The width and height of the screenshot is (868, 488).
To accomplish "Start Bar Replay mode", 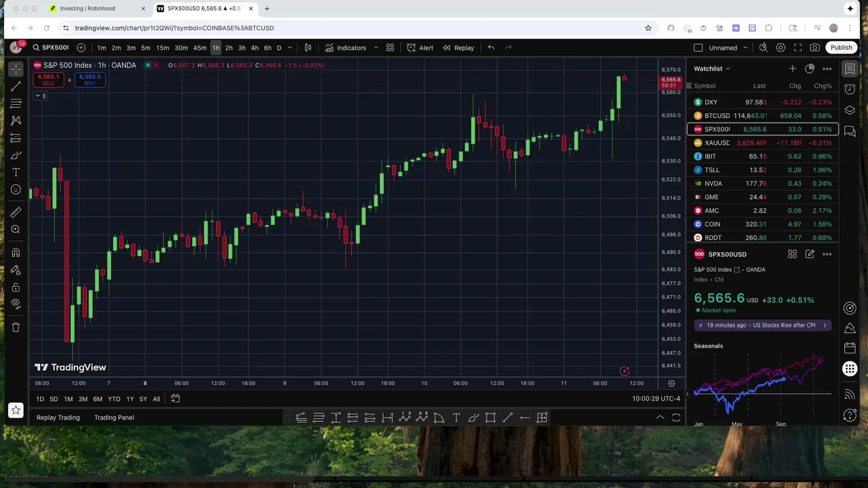I will (x=458, y=47).
